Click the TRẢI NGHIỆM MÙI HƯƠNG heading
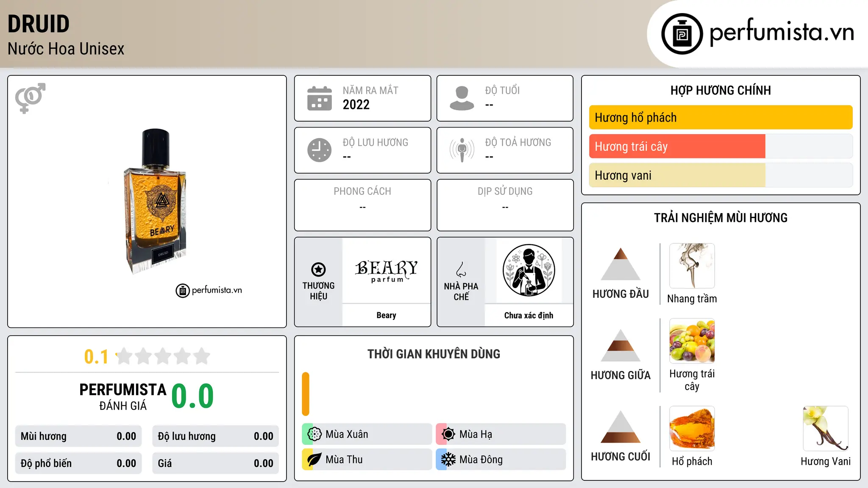Viewport: 868px width, 488px height. [x=721, y=218]
